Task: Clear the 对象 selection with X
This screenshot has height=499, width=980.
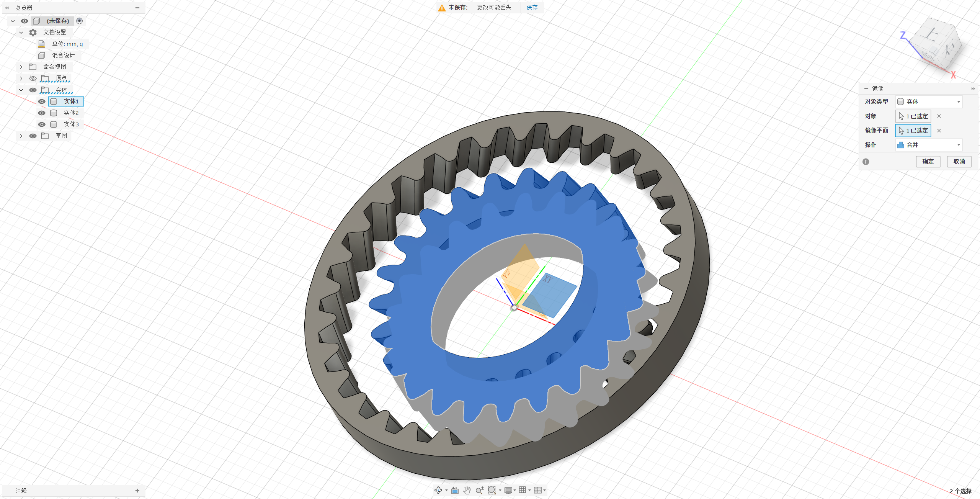Action: point(939,116)
